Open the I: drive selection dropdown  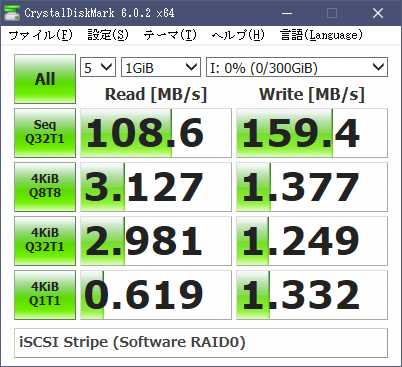click(297, 67)
